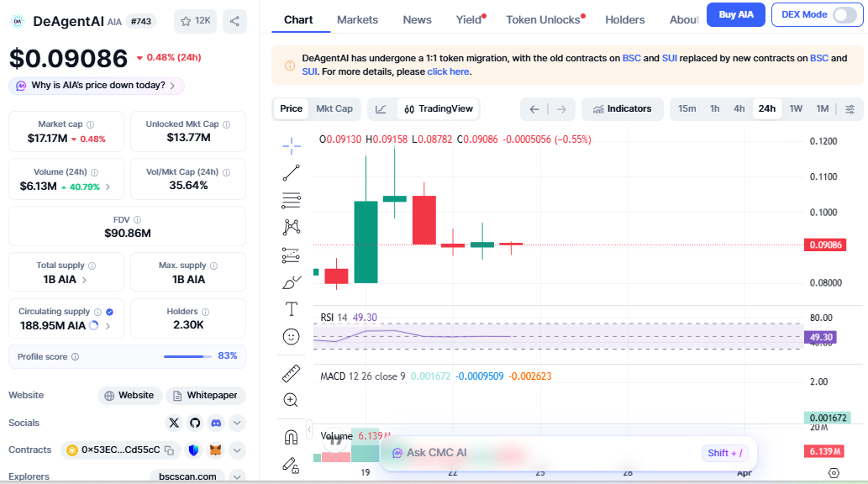The image size is (868, 484).
Task: Click the share icon next to watchlist
Action: pos(235,21)
